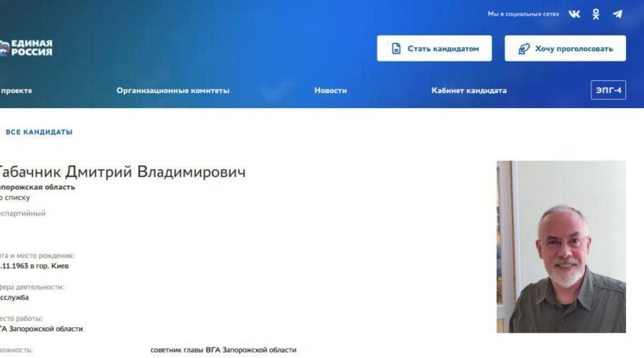Click the document icon in Стать кандидатом
This screenshot has width=644, height=358.
(x=396, y=49)
